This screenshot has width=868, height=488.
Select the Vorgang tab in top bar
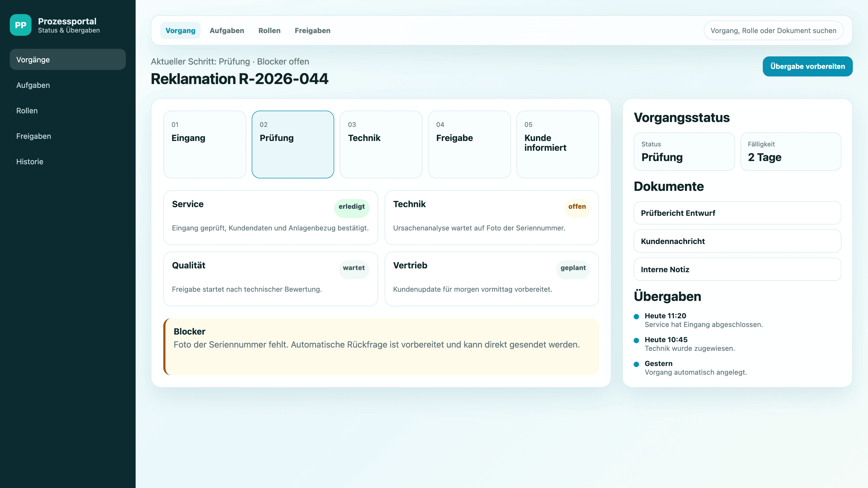180,31
